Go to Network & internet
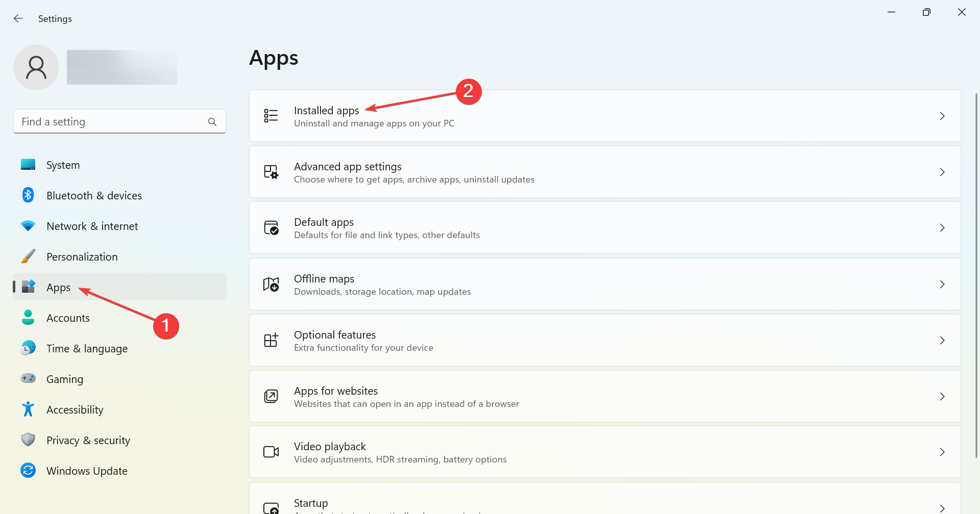This screenshot has width=980, height=514. pos(119,226)
